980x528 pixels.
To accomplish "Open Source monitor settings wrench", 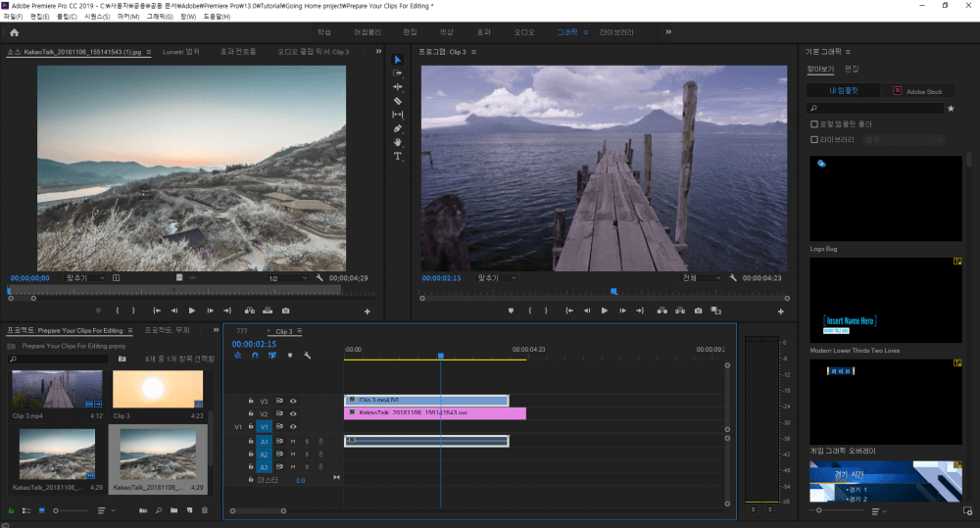I will pos(319,277).
